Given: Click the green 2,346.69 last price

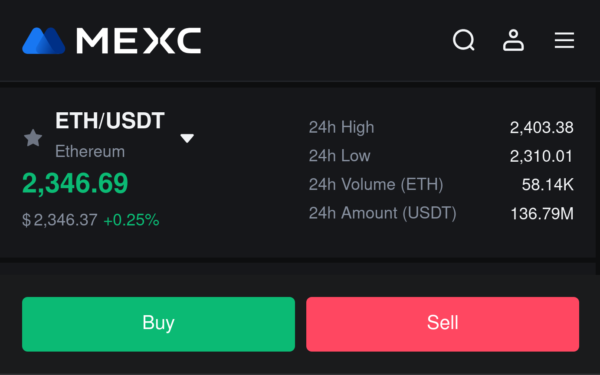Looking at the screenshot, I should [x=75, y=183].
